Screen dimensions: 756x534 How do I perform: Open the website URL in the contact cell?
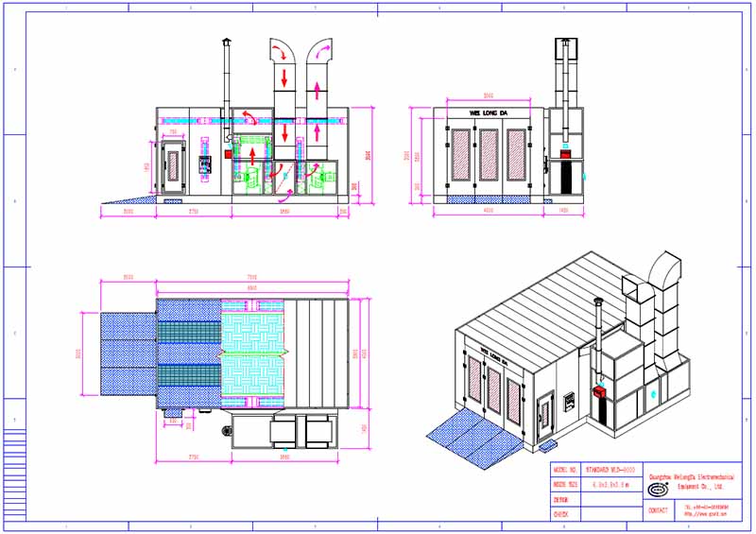705,514
